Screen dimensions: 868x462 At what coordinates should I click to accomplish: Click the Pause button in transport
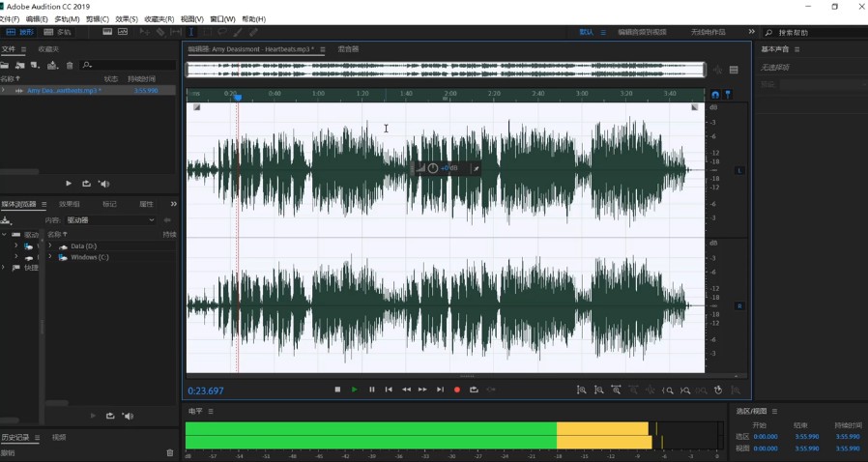(372, 390)
